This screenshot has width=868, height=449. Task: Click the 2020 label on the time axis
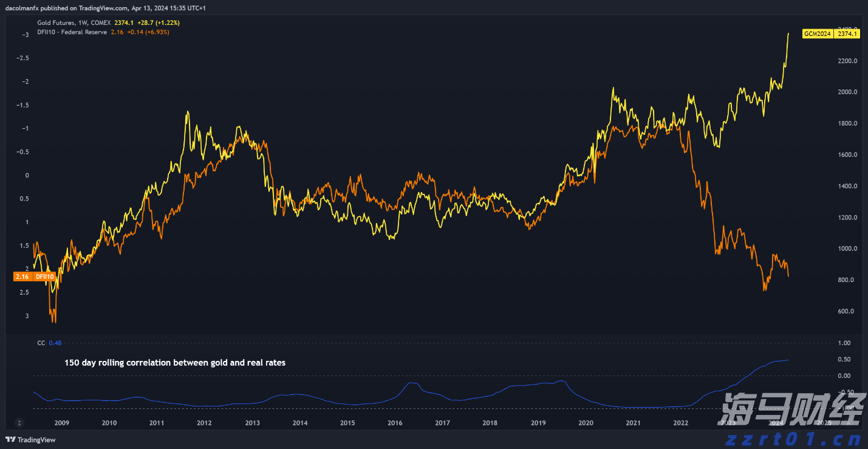(x=586, y=423)
